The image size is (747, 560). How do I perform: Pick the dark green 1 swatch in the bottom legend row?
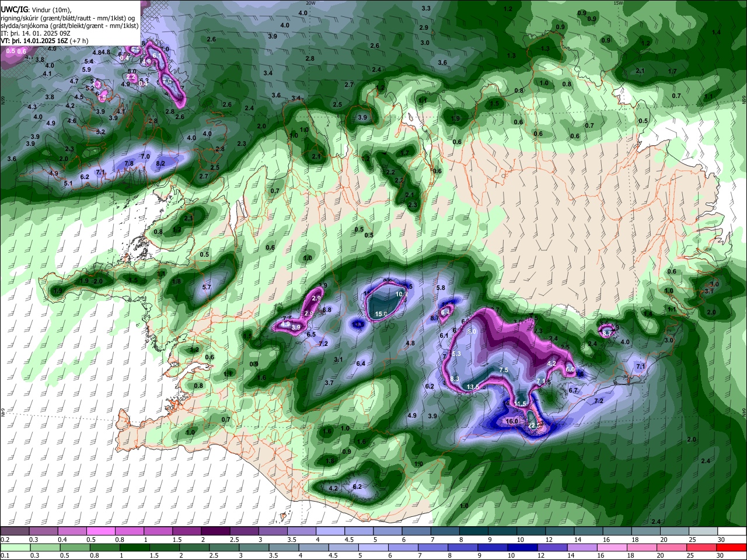click(134, 548)
